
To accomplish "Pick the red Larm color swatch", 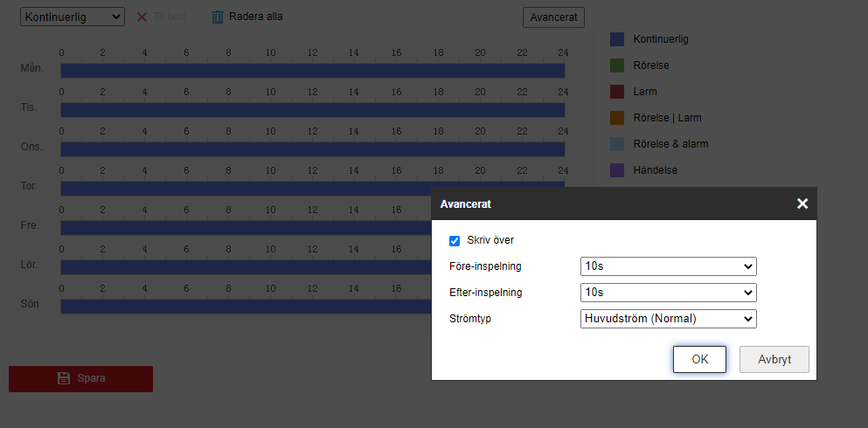I will 616,92.
